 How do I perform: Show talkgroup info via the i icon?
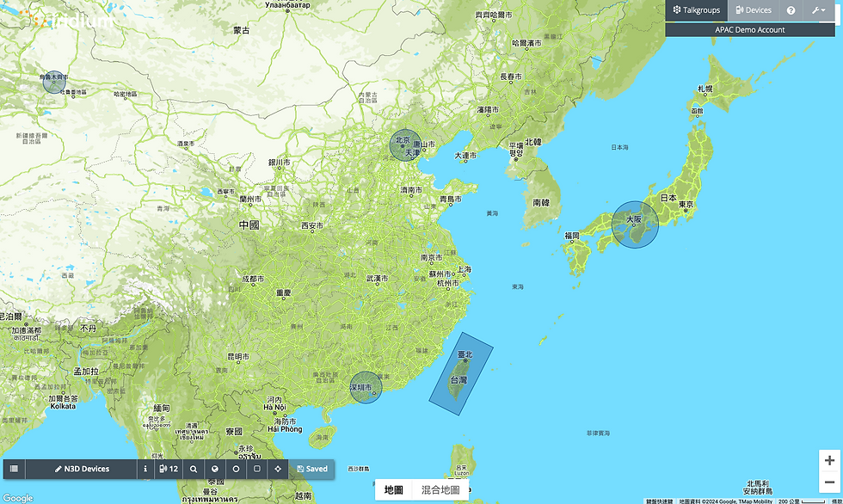[x=145, y=469]
